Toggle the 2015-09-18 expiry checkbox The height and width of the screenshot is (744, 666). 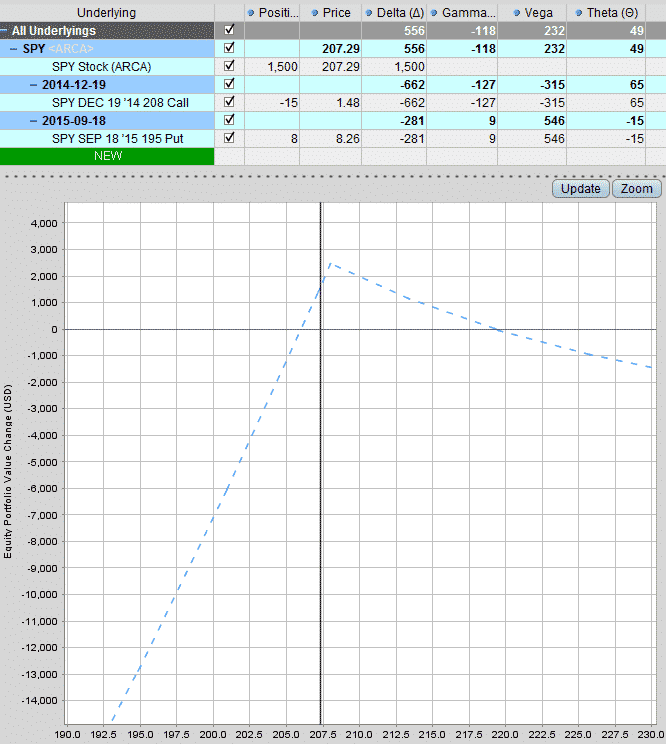[229, 120]
